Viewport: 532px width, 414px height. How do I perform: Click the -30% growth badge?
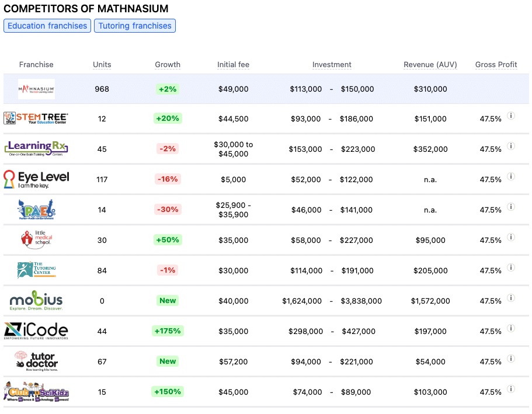(168, 210)
